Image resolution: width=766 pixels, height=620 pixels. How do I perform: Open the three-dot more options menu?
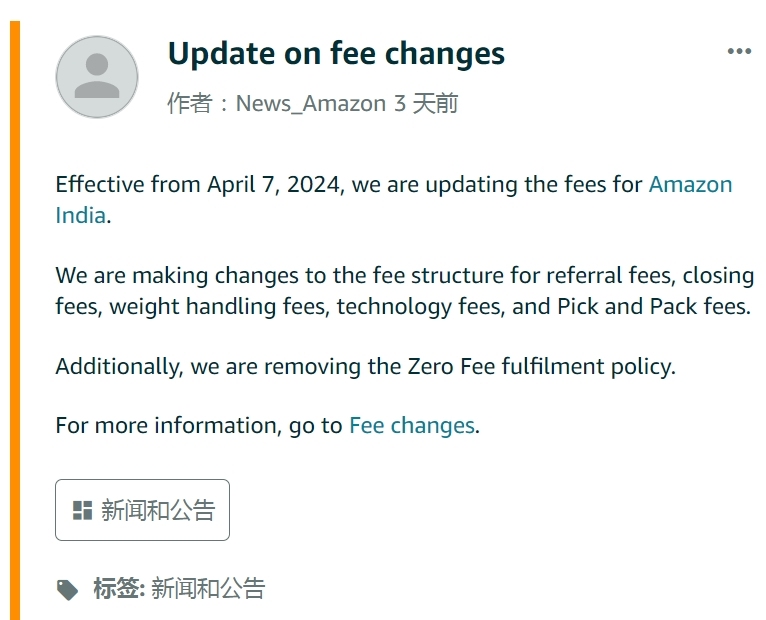(739, 51)
